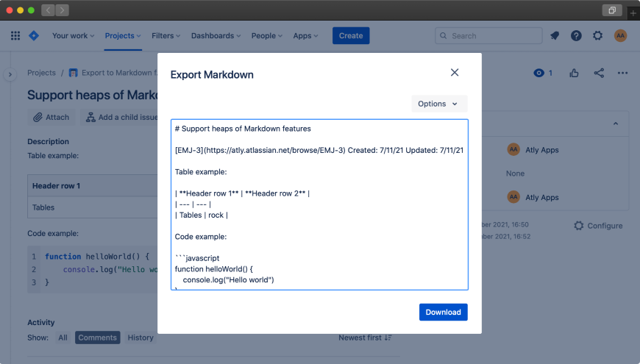640x364 pixels.
Task: Open a new tab with the plus icon
Action: [633, 13]
